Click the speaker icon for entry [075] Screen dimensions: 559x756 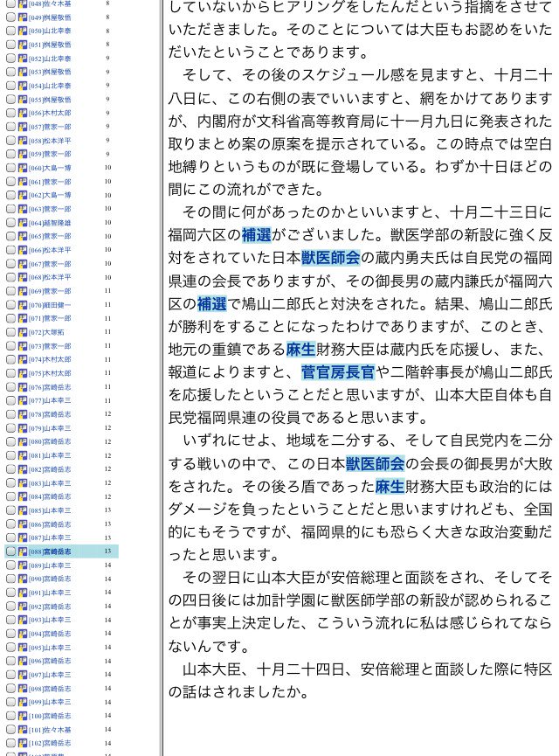coord(23,373)
